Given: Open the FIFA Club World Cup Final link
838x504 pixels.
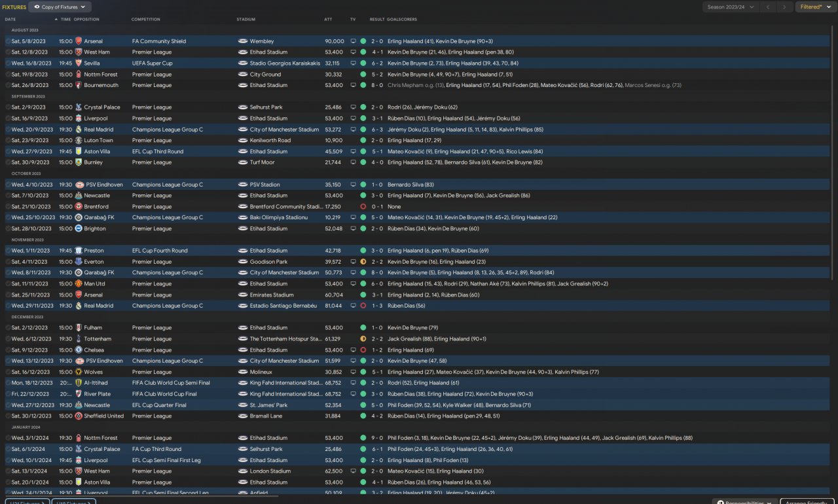Looking at the screenshot, I should [x=164, y=394].
